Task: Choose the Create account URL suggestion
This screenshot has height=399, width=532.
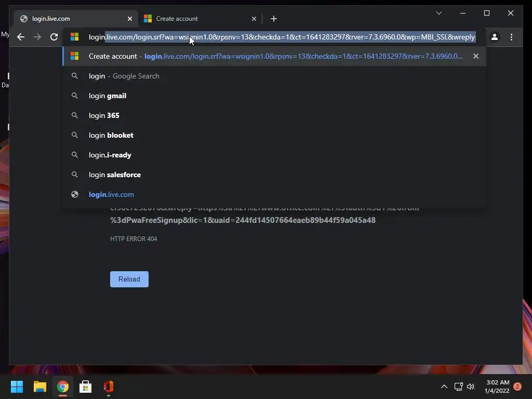Action: pyautogui.click(x=274, y=56)
